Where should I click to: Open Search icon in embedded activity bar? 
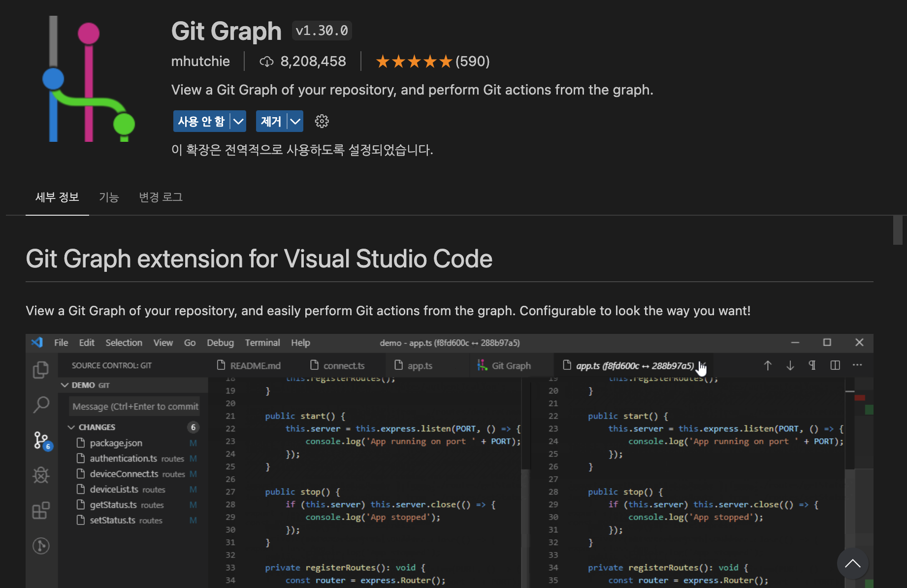click(x=41, y=405)
